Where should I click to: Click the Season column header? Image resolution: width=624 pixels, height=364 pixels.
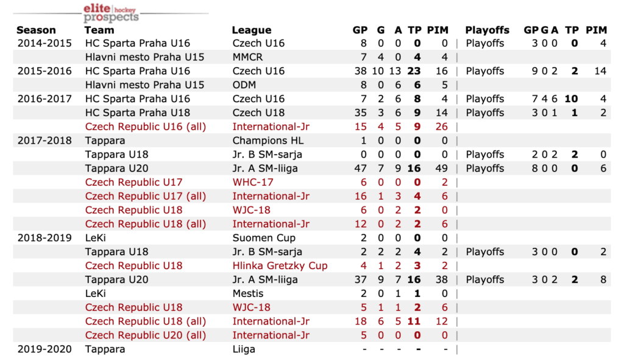tap(36, 30)
